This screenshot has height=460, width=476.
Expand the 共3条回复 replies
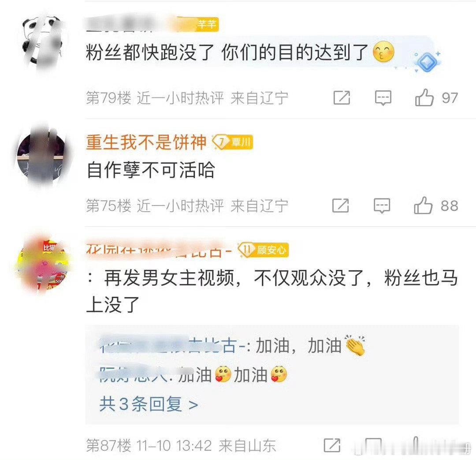(x=149, y=404)
